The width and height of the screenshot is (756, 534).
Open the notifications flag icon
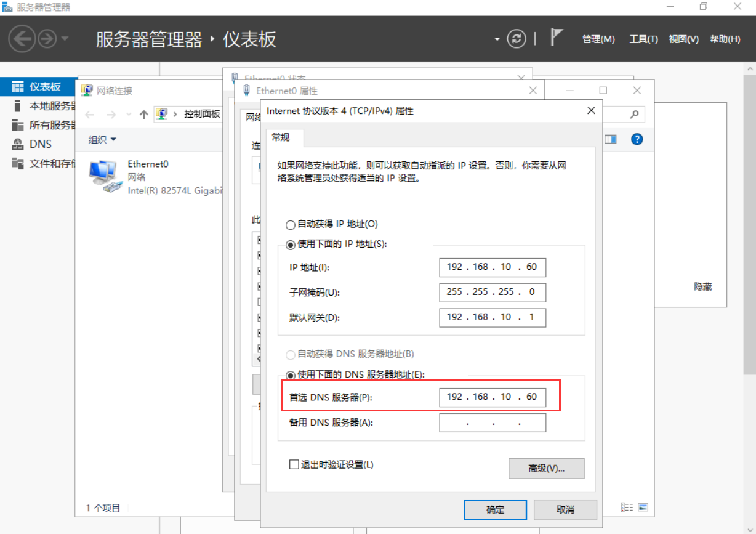pyautogui.click(x=556, y=38)
